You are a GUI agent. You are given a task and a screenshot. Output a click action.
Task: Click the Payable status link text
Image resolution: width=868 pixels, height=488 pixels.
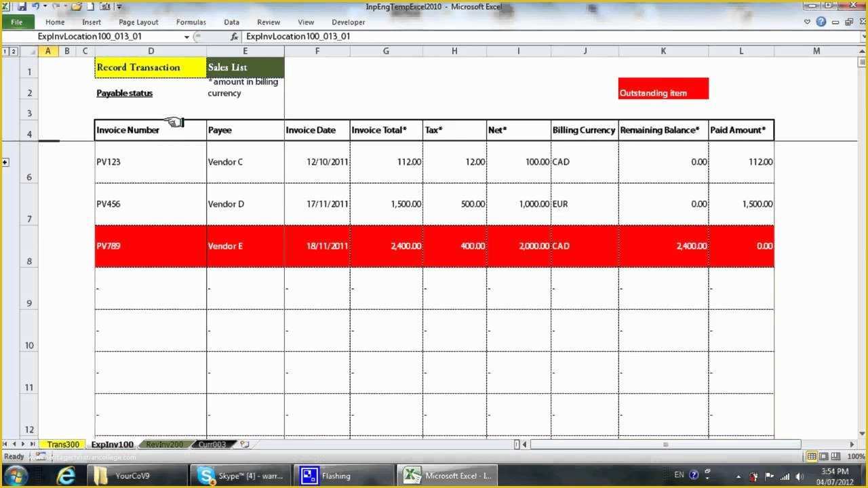tap(125, 94)
